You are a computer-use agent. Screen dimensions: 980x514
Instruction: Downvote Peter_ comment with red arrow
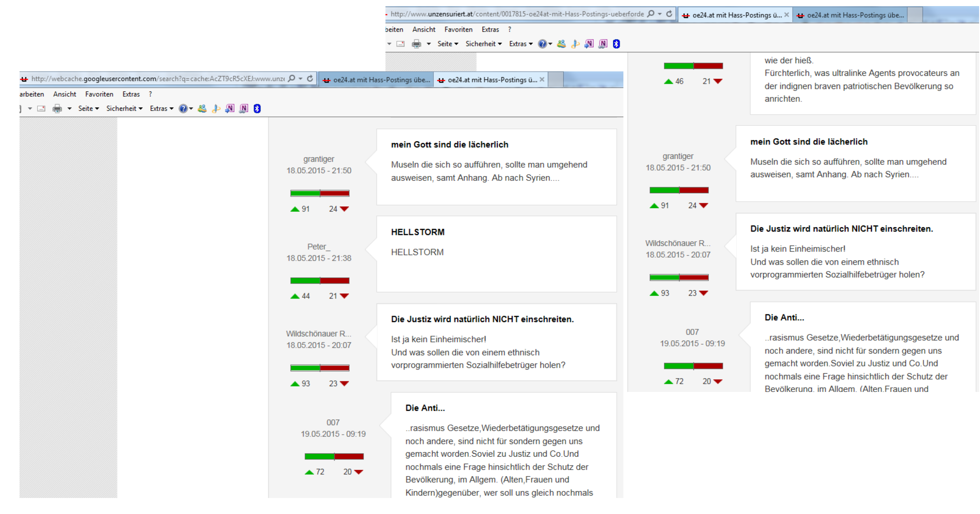344,296
